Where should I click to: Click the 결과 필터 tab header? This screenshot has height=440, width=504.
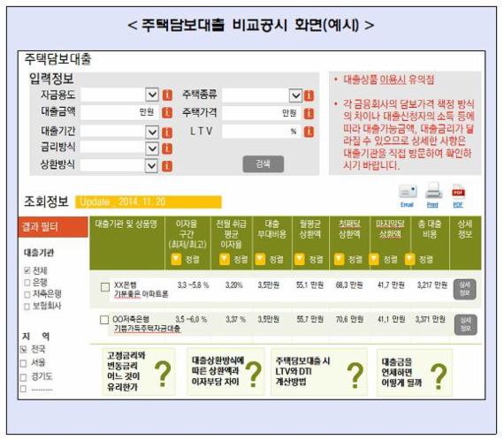(x=53, y=227)
